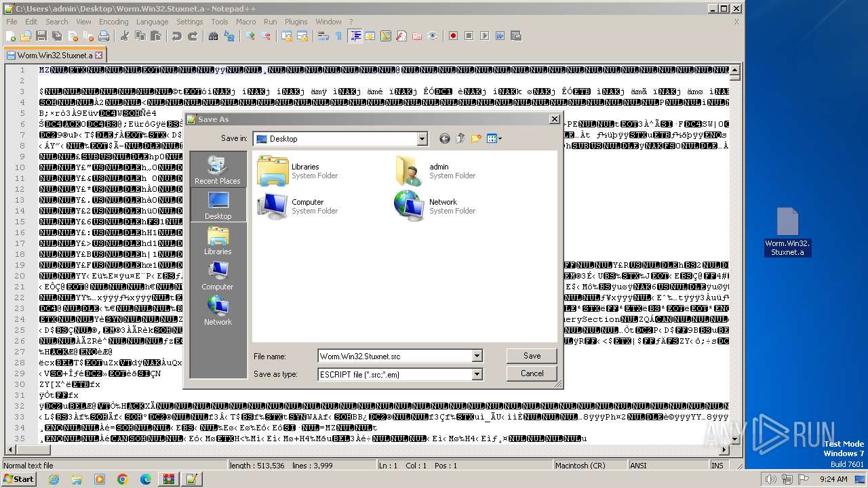This screenshot has width=868, height=488.
Task: Start macro recording red button
Action: pos(453,36)
